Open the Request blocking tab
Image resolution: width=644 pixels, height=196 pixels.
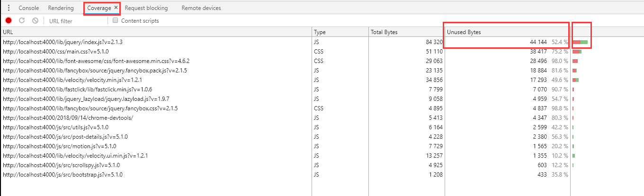pyautogui.click(x=146, y=8)
